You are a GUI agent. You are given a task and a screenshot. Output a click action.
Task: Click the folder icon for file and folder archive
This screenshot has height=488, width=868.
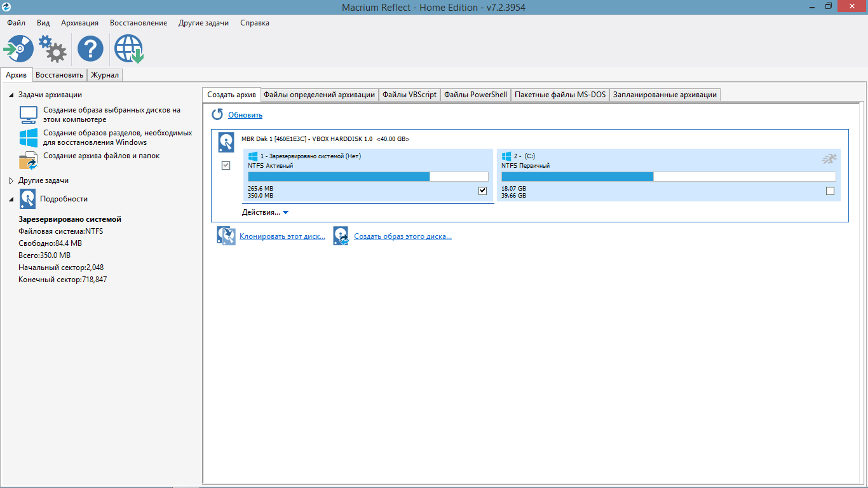pos(29,159)
